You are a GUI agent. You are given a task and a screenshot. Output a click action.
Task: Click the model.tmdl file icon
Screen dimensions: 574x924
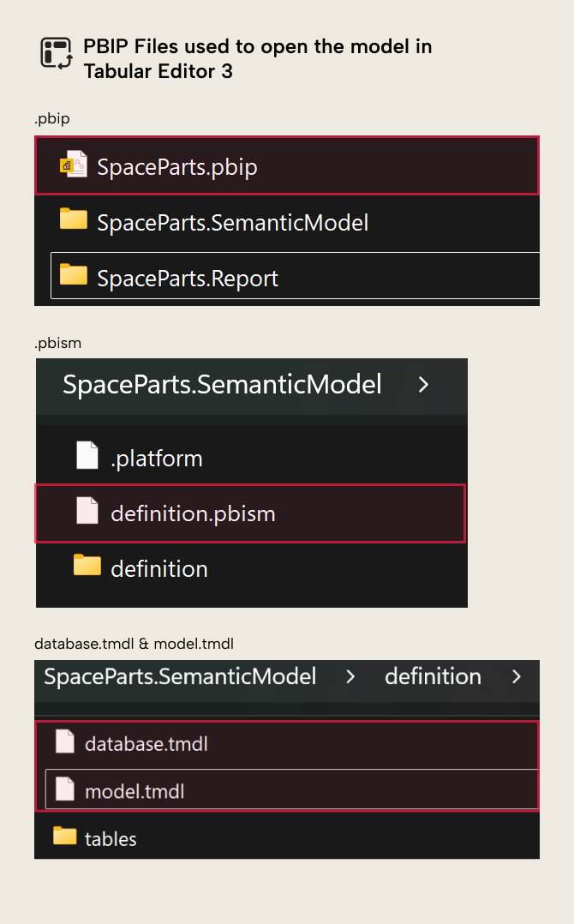(64, 789)
